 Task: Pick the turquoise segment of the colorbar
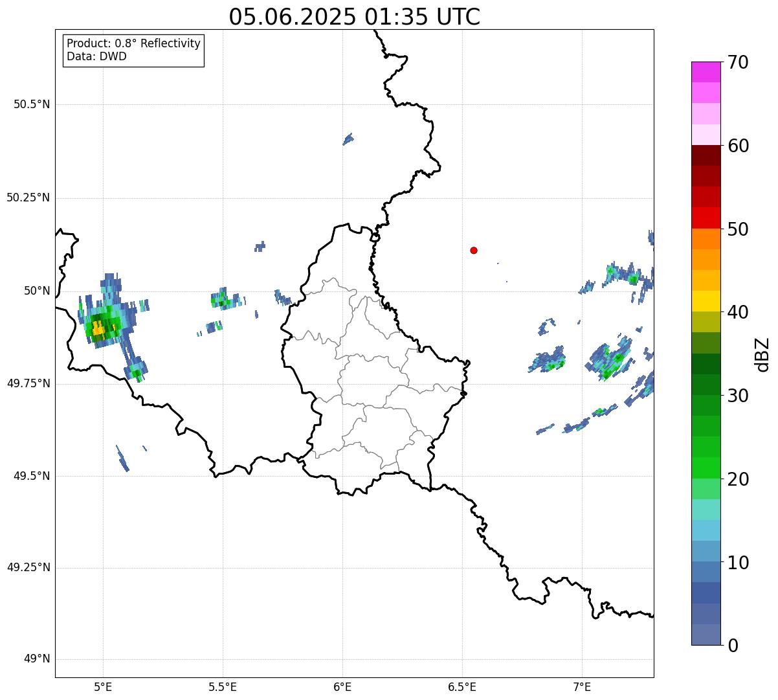pos(706,510)
